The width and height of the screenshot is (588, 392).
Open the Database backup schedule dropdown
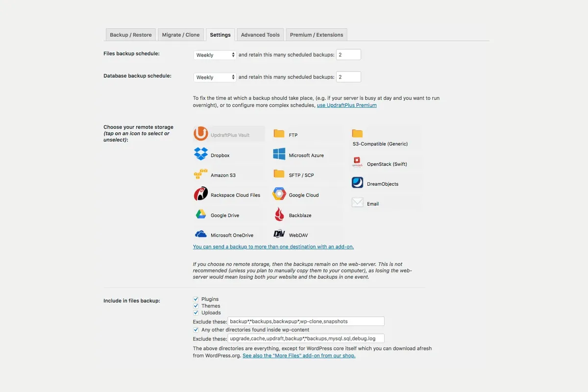click(215, 77)
